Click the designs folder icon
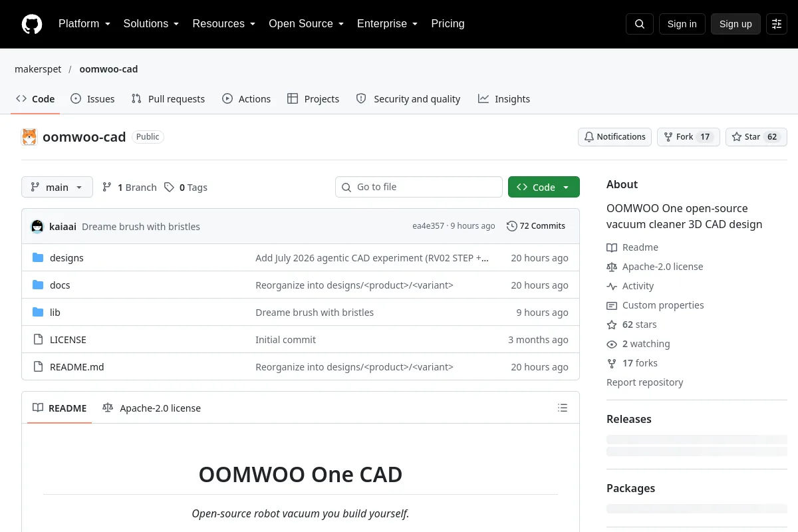Screen dimensions: 798x532 click(38, 257)
